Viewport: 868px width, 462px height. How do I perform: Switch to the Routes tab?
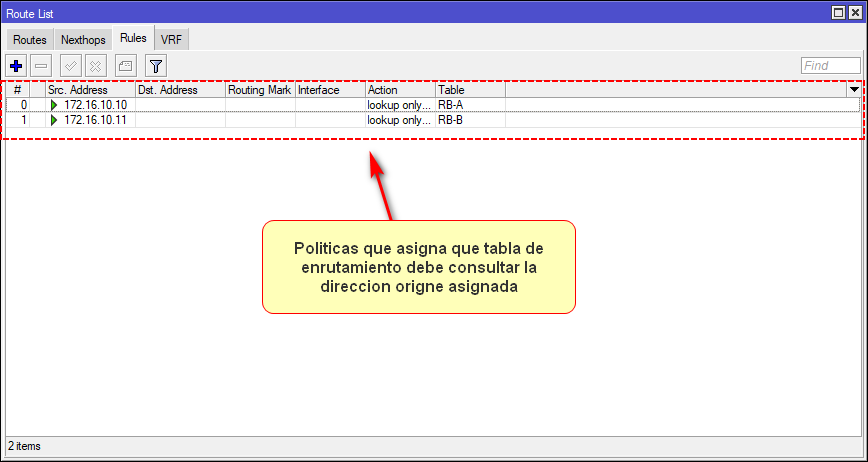29,40
